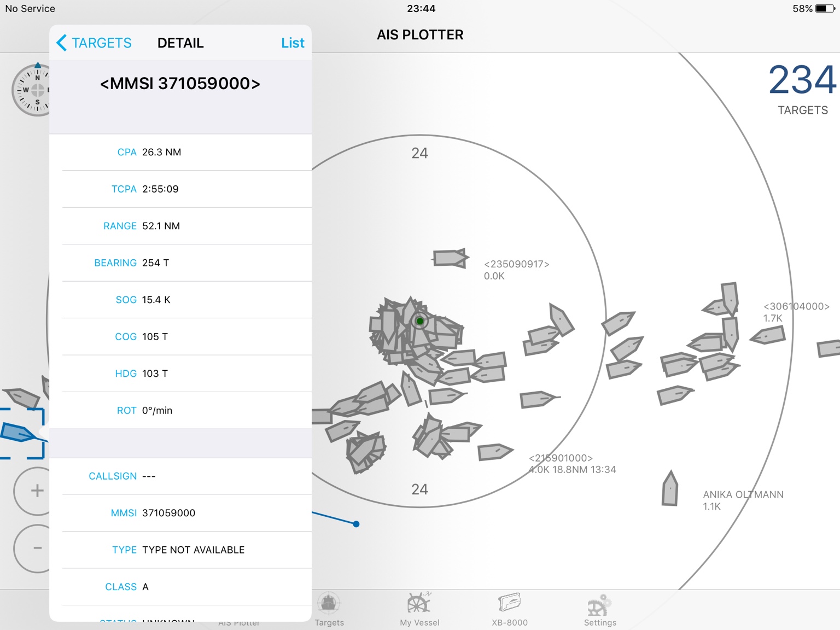Tap own-ship green dot at center
The width and height of the screenshot is (840, 630).
[x=419, y=321]
